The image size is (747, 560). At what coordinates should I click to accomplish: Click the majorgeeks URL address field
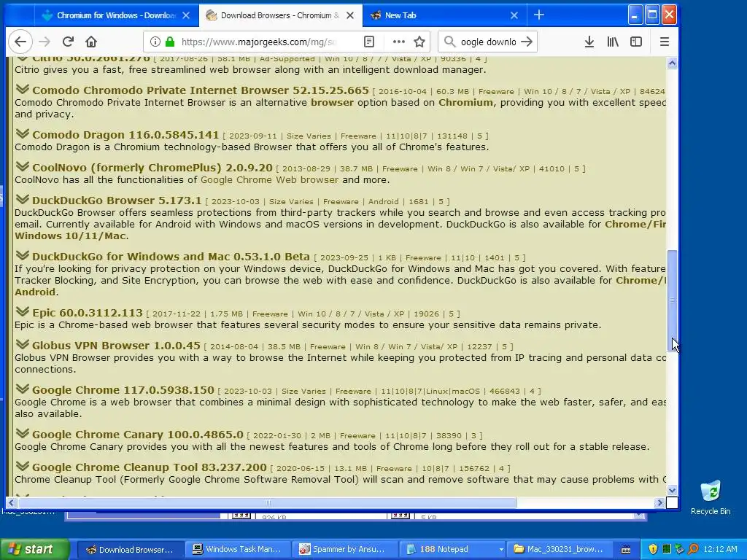(x=260, y=42)
